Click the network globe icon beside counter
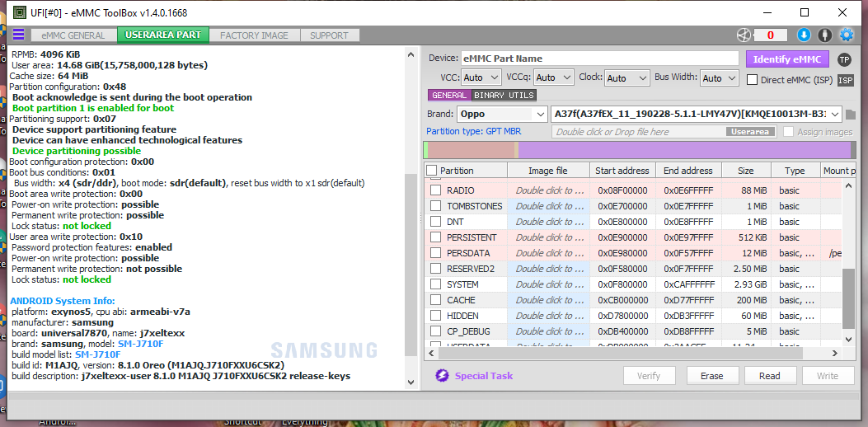Screen dimensions: 868x427 tap(744, 35)
